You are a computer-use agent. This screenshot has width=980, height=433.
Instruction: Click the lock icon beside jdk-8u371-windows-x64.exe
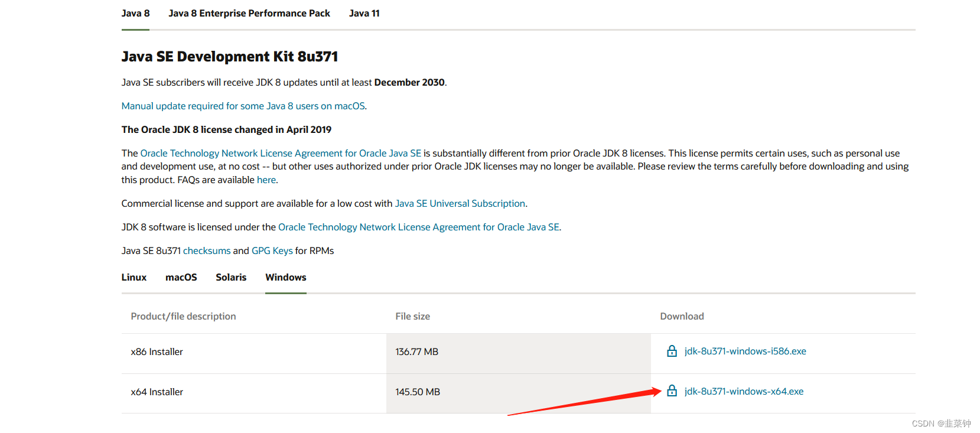(x=672, y=391)
